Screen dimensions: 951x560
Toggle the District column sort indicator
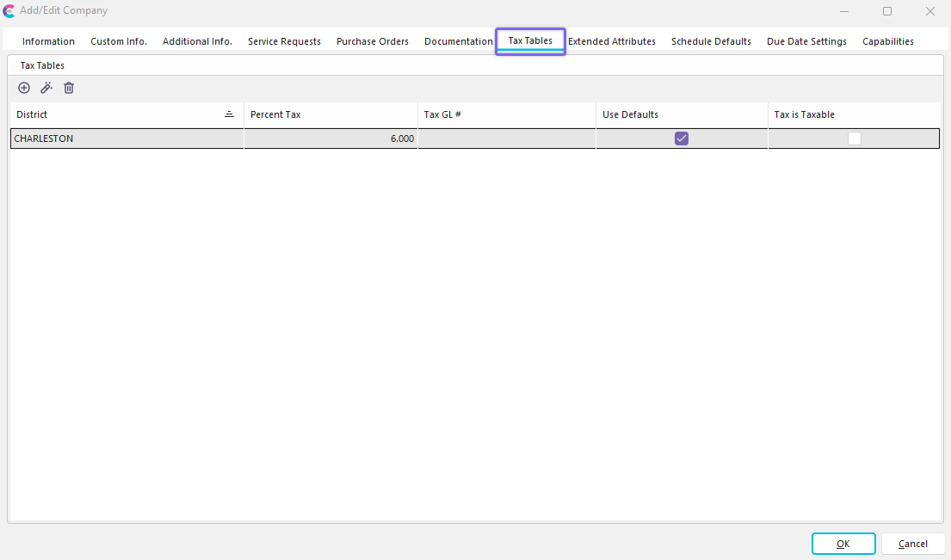[x=229, y=114]
